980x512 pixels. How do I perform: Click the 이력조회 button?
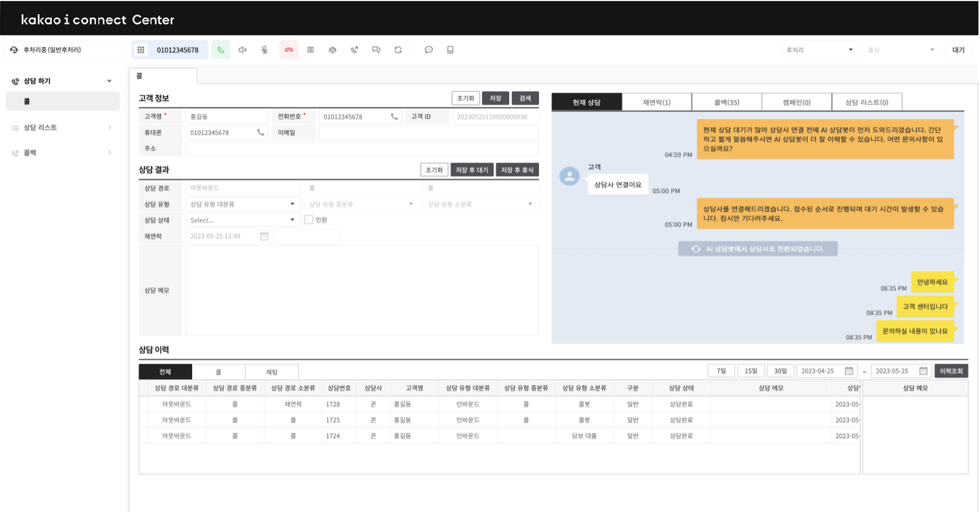951,371
